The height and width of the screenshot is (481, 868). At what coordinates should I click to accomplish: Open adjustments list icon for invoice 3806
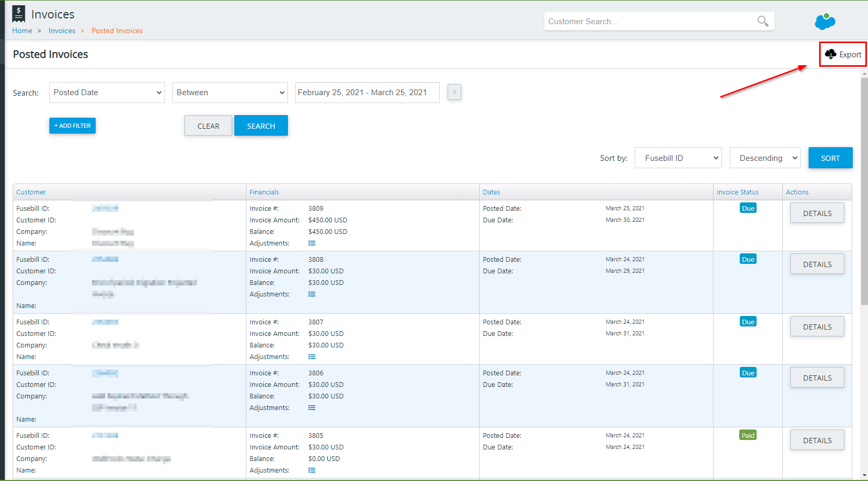coord(312,408)
